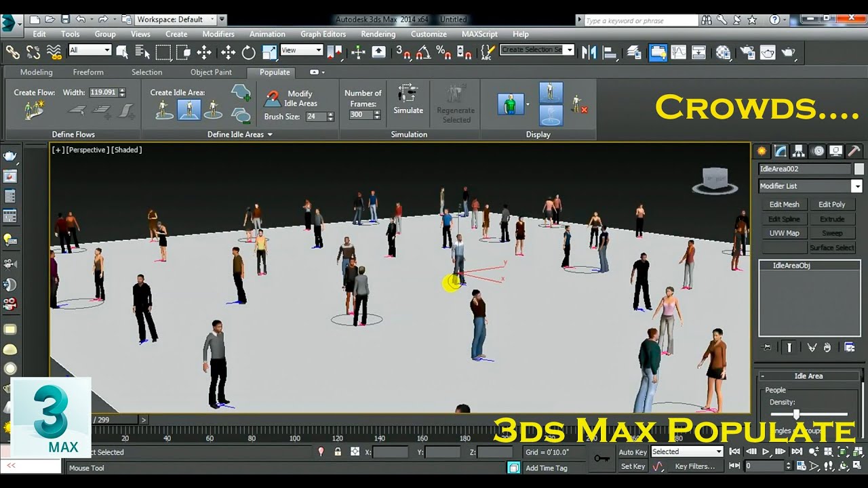The height and width of the screenshot is (488, 868).
Task: Click the Brush Size value field
Action: tap(315, 117)
